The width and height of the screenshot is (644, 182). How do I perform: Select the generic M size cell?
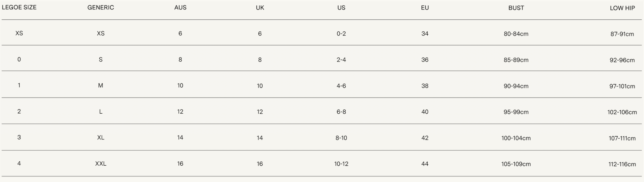pyautogui.click(x=101, y=86)
